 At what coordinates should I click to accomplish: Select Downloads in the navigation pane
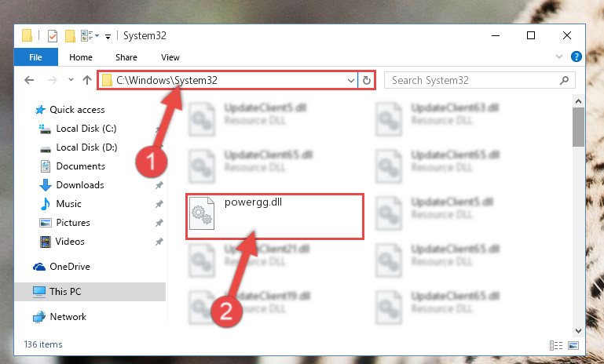coord(80,185)
